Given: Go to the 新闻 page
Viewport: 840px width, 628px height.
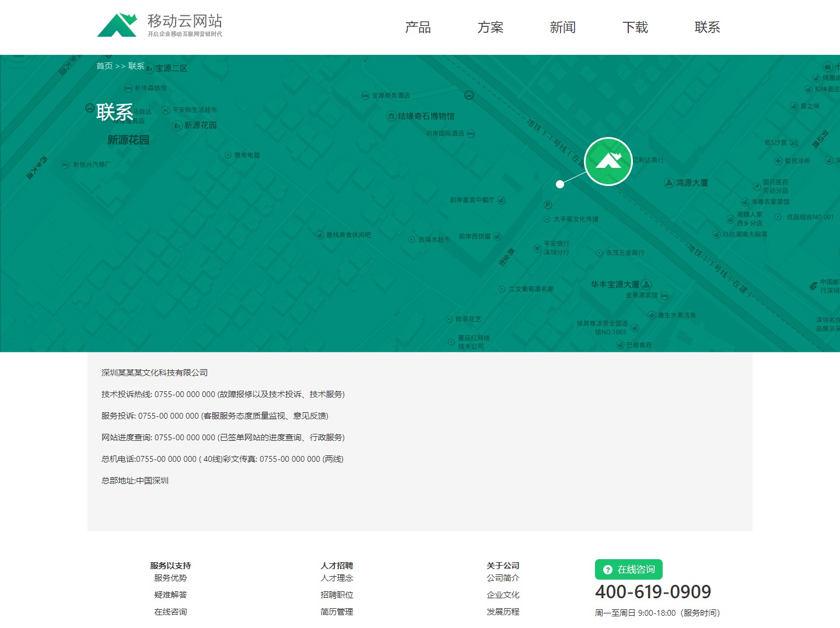Looking at the screenshot, I should [562, 27].
